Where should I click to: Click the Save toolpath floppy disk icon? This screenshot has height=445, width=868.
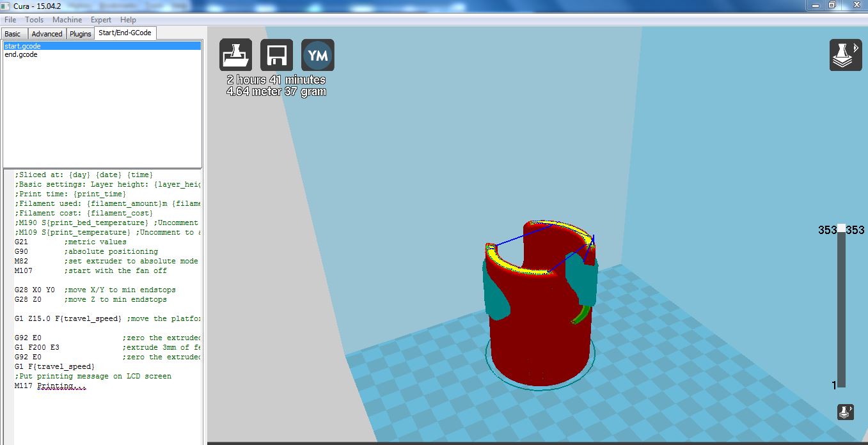[276, 55]
